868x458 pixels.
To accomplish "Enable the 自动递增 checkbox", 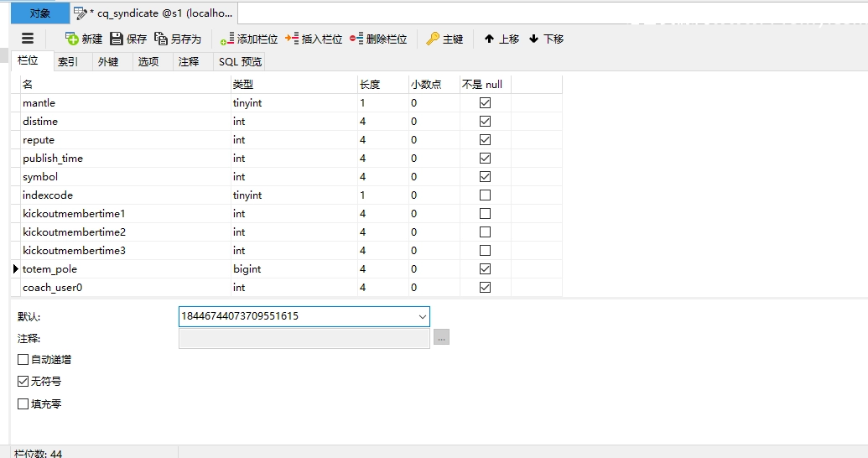I will 23,359.
